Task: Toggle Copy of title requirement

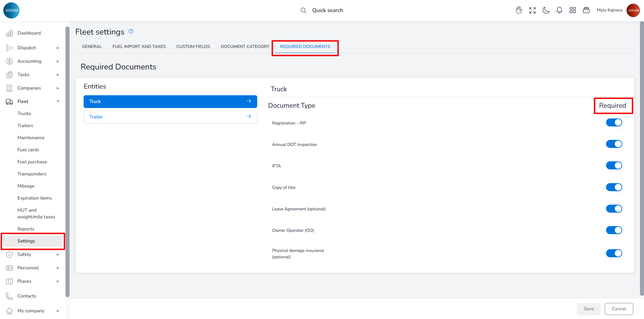Action: pyautogui.click(x=614, y=187)
